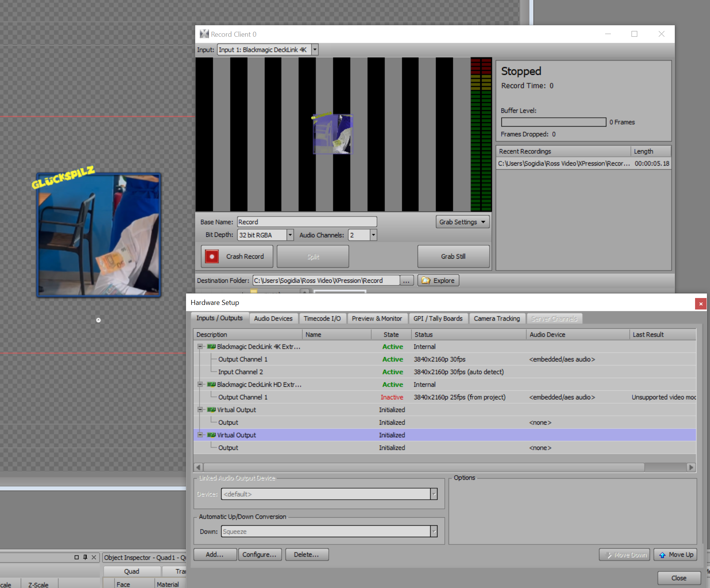The height and width of the screenshot is (588, 710).
Task: Click the Configure... button
Action: pos(259,555)
